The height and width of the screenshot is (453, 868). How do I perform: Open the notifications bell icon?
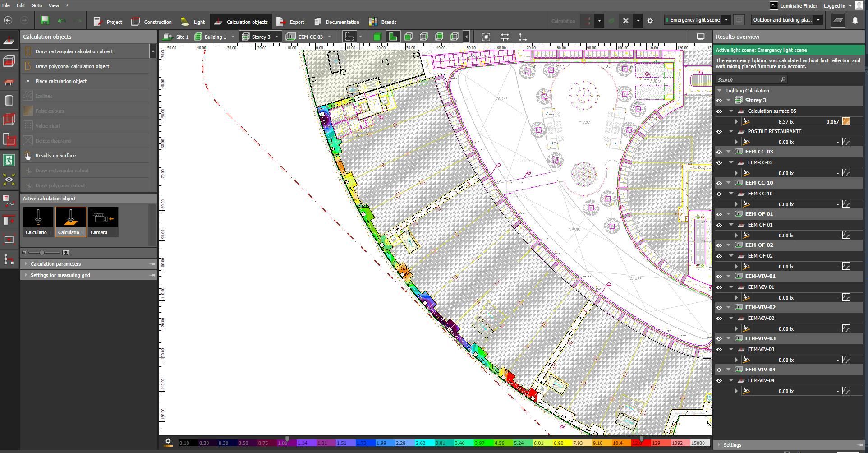point(855,21)
